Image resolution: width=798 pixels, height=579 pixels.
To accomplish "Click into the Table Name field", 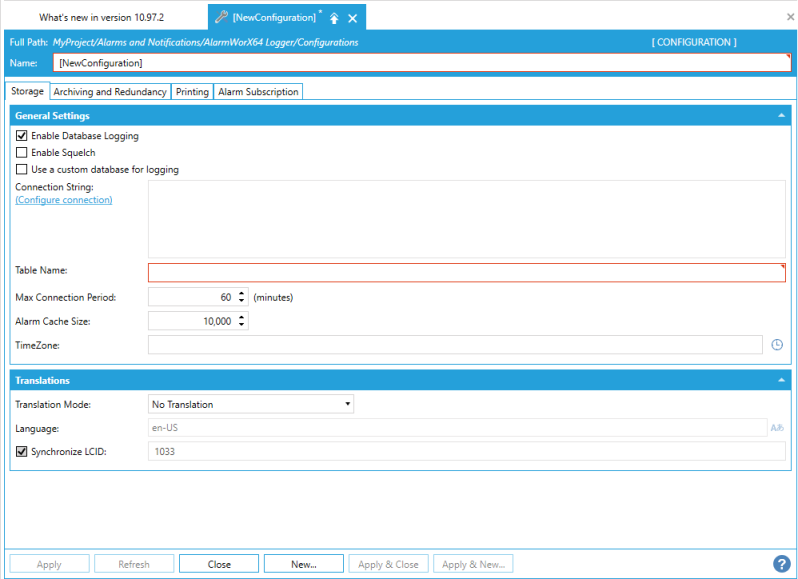I will pyautogui.click(x=466, y=273).
